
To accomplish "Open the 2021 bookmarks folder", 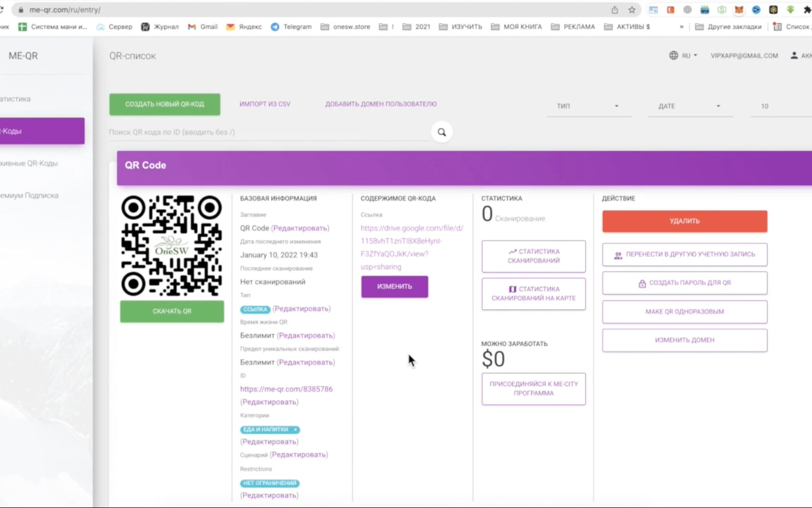I will click(x=416, y=27).
